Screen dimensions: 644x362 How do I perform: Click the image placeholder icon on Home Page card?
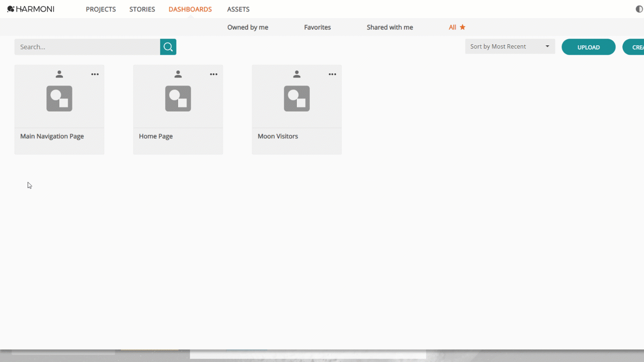178,99
